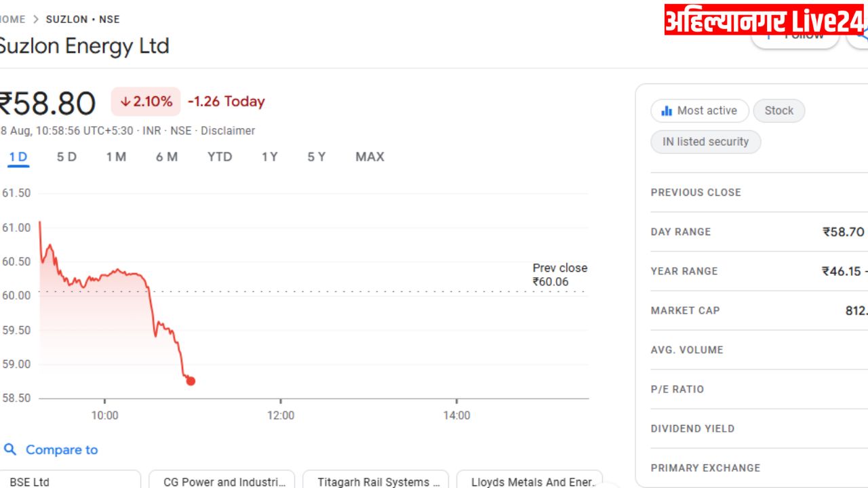Open the 5Y chart range
This screenshot has height=488, width=868.
point(317,157)
